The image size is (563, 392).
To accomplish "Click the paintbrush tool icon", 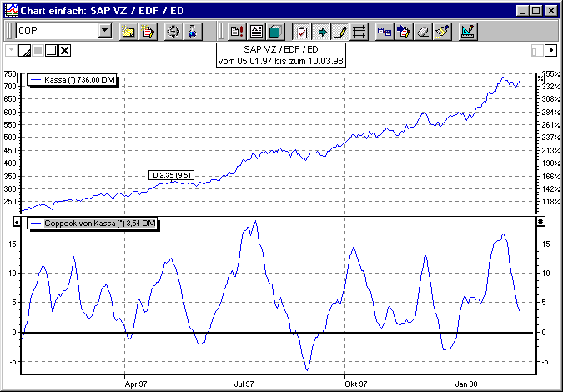I will [442, 32].
